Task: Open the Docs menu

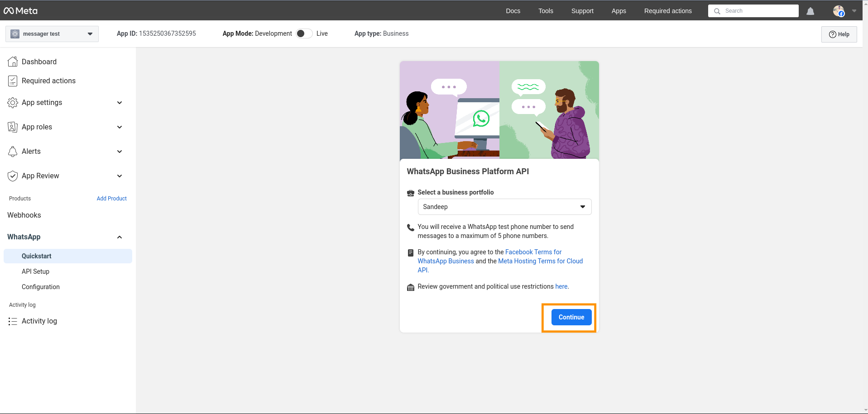Action: [513, 11]
